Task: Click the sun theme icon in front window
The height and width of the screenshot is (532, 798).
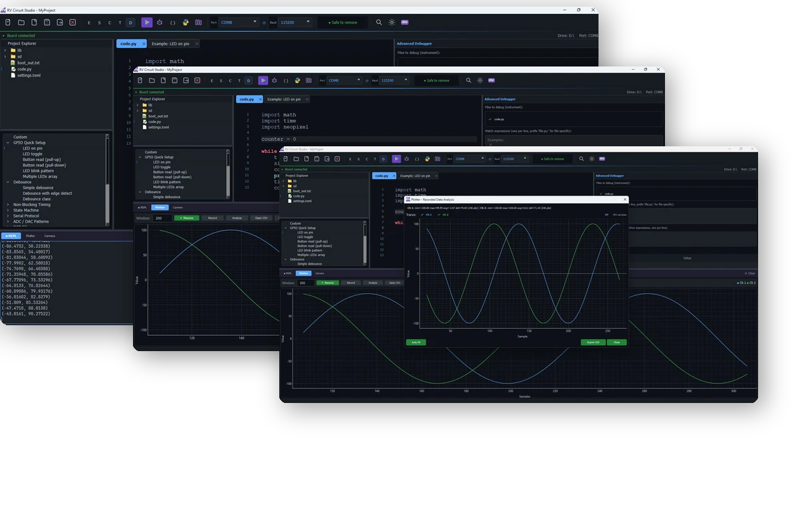Action: point(592,159)
